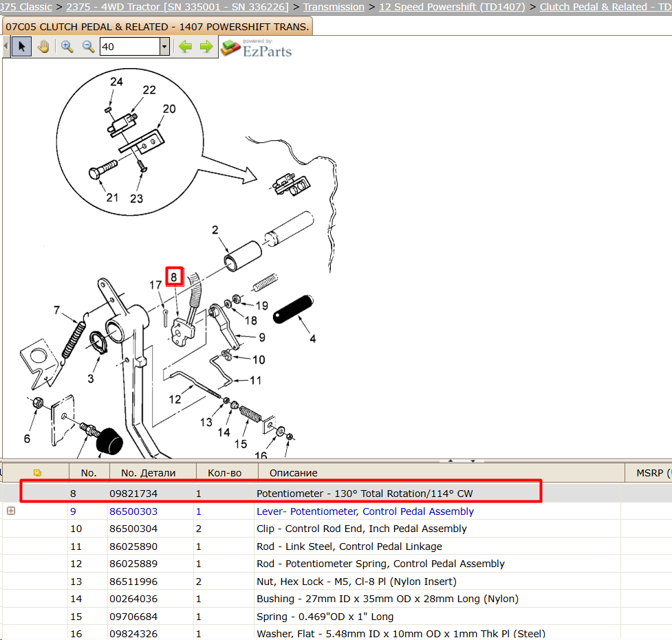672x640 pixels.
Task: Click callout number 19 in the diagram
Action: (x=262, y=306)
